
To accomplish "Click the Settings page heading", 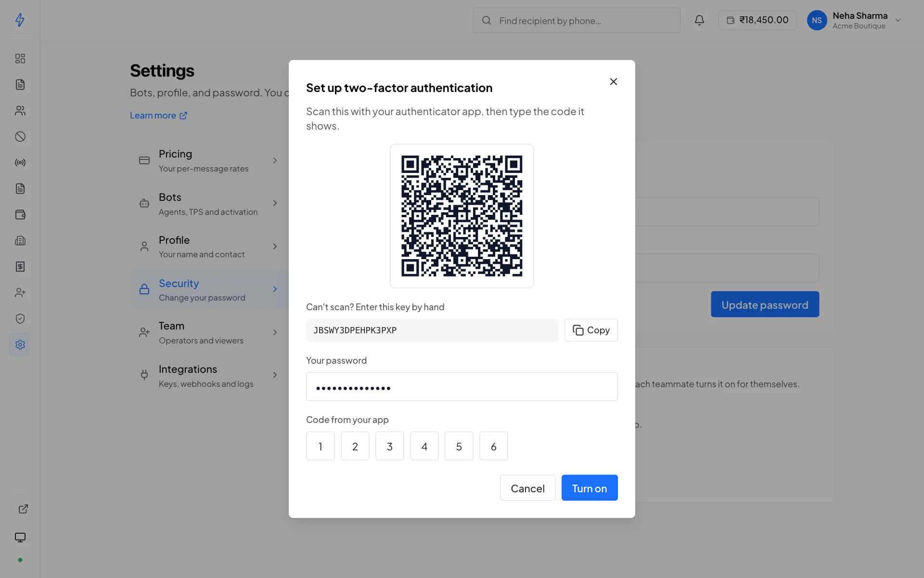I will point(162,71).
